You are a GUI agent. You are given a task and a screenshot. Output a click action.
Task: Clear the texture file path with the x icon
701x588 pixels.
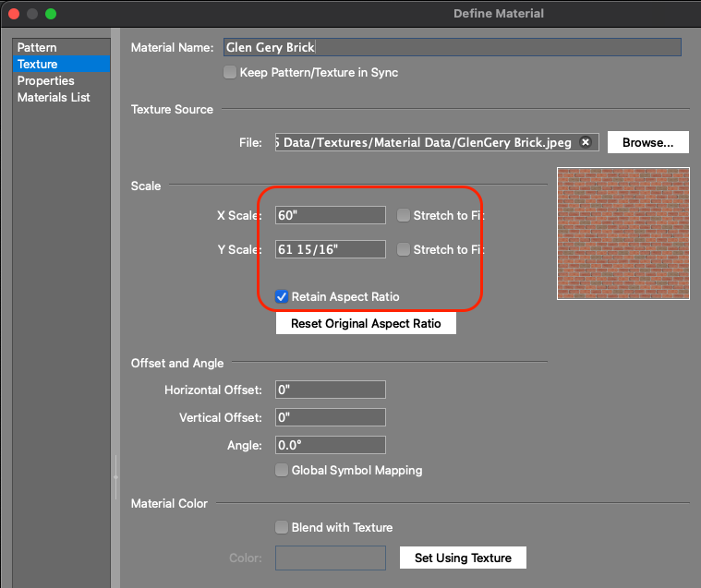[586, 142]
